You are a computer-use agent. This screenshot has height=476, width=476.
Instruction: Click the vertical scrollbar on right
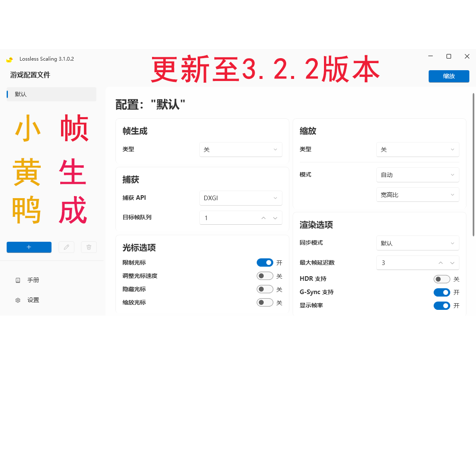(473, 164)
